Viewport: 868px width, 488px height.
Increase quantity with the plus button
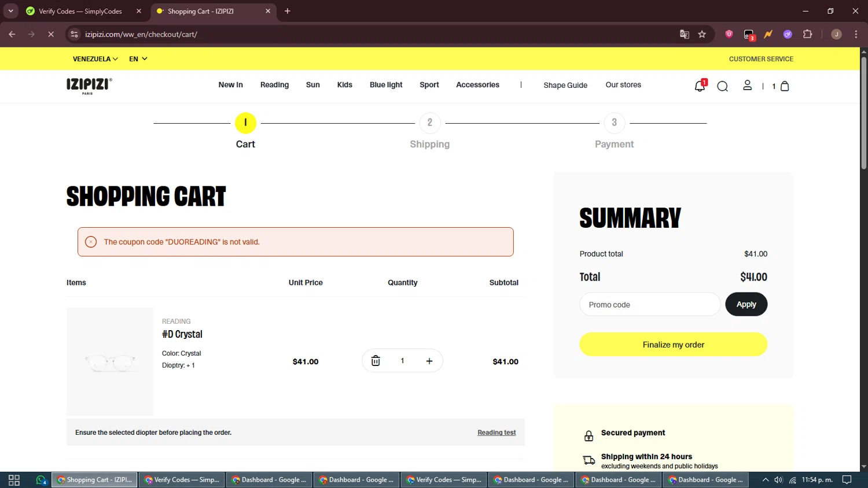[x=429, y=361]
